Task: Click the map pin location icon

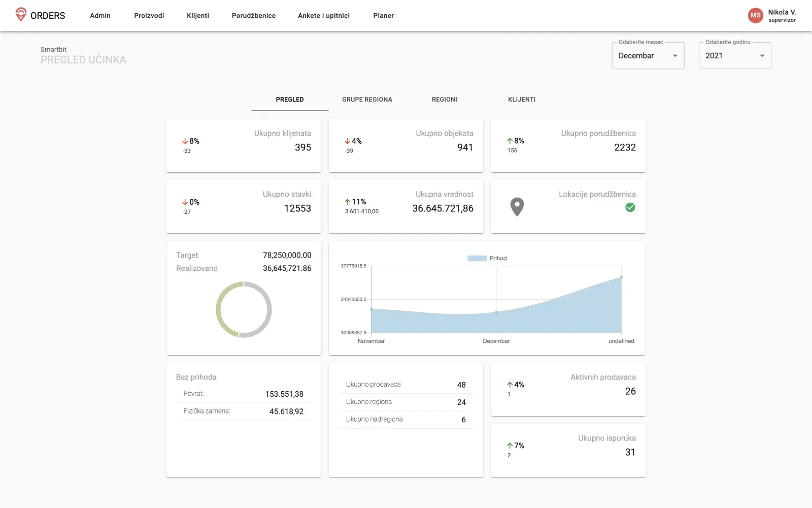Action: 517,207
